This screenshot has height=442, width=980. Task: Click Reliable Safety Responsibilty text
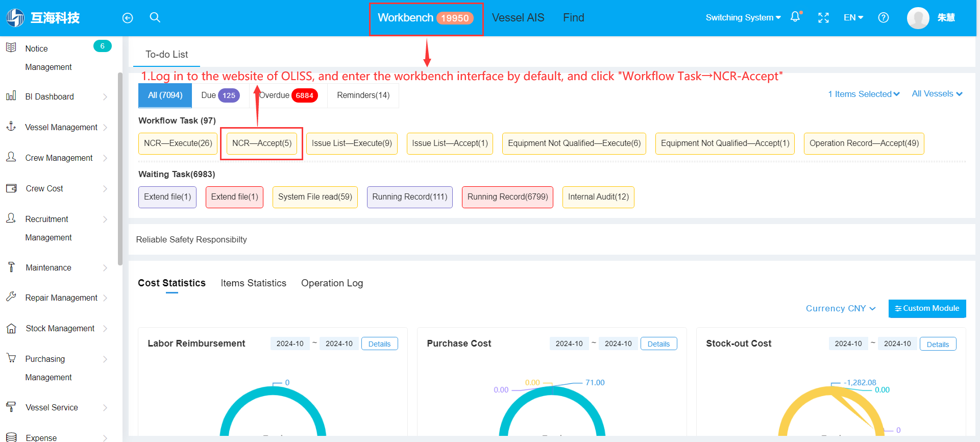[191, 239]
